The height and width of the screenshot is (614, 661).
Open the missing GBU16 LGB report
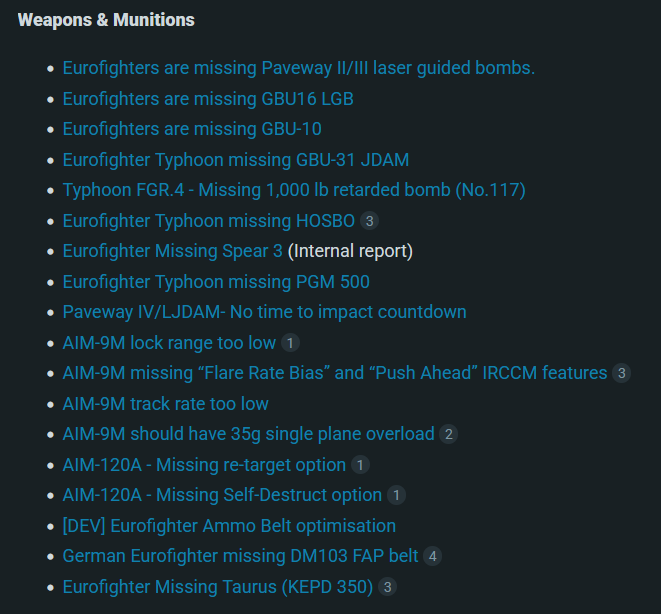(207, 99)
